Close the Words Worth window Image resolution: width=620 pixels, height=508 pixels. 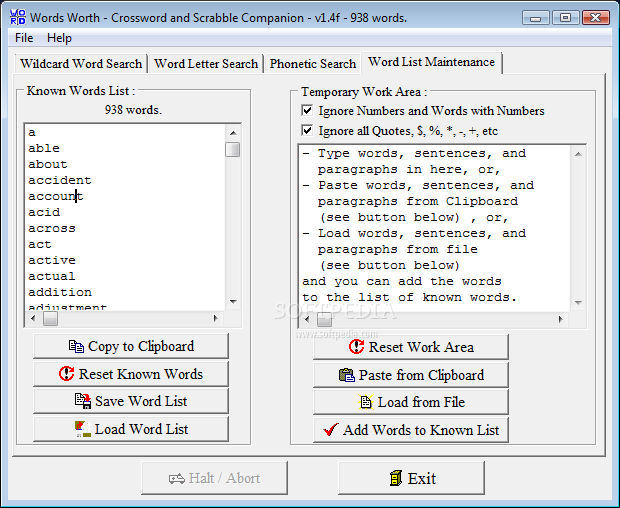596,18
